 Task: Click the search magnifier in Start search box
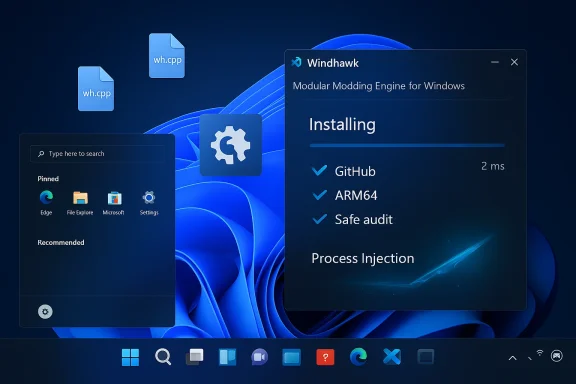[41, 154]
